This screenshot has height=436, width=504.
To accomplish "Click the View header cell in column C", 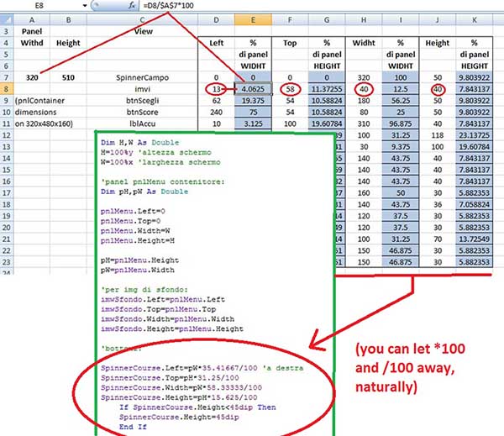I will (x=143, y=32).
